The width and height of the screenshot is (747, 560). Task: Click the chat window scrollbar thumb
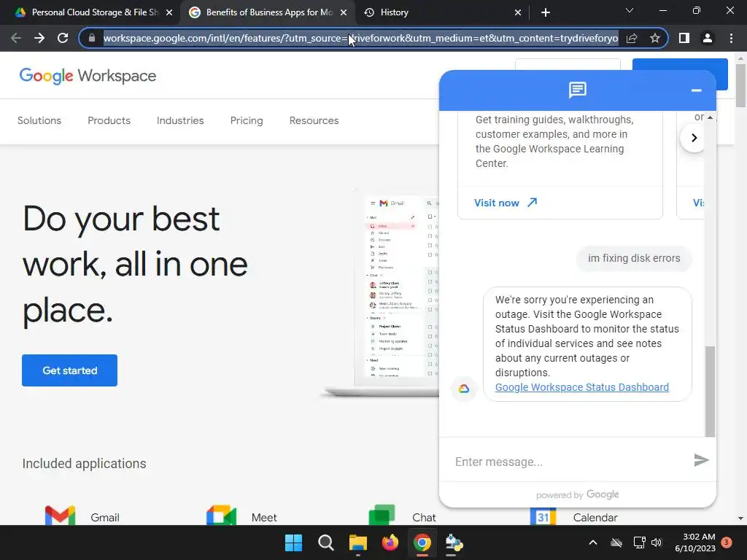[x=710, y=392]
